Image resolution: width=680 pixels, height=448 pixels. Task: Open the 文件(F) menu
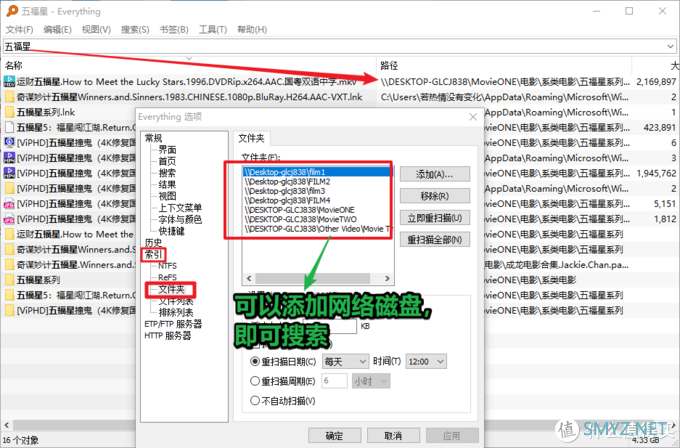click(20, 29)
